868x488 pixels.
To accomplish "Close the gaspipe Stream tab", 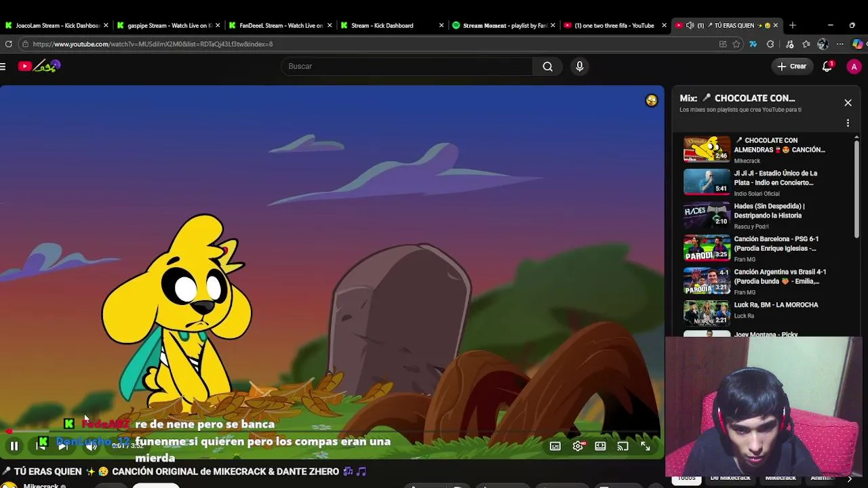I will pyautogui.click(x=218, y=25).
